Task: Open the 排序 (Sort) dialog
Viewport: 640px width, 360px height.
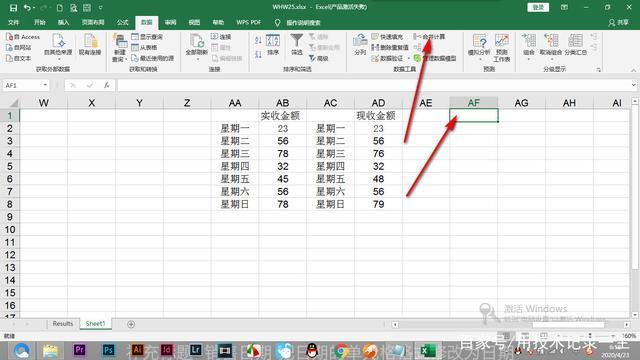Action: click(273, 45)
